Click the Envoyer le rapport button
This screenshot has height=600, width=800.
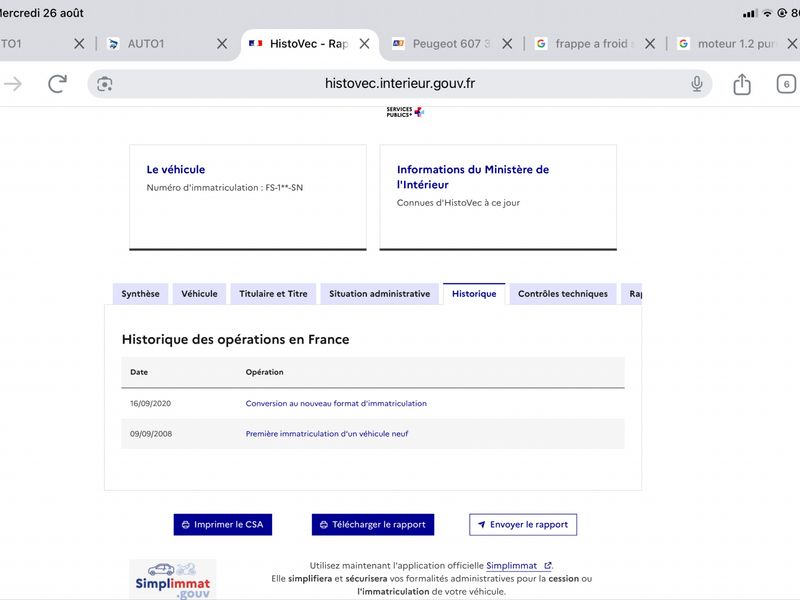(x=523, y=524)
